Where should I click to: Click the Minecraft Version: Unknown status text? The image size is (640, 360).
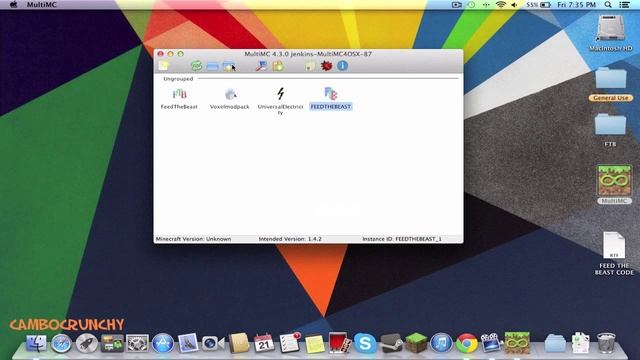pyautogui.click(x=193, y=239)
